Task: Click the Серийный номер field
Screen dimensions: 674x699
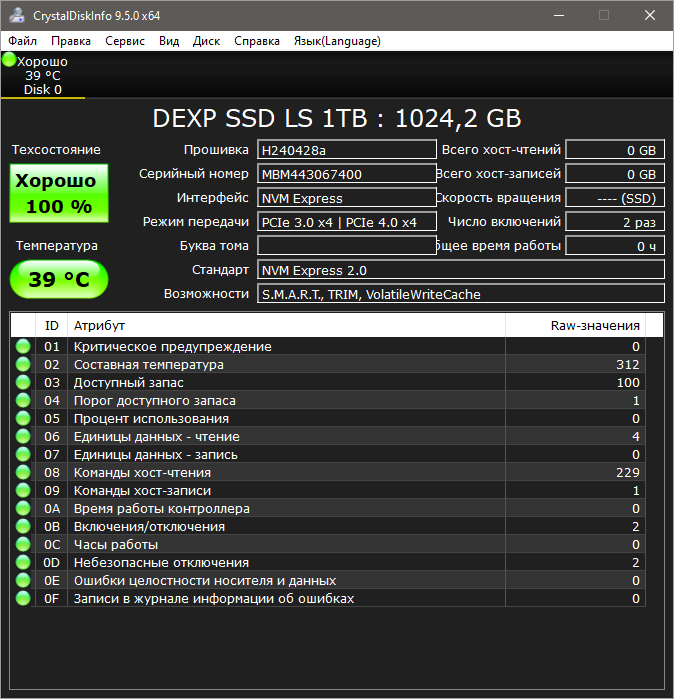Action: (346, 174)
